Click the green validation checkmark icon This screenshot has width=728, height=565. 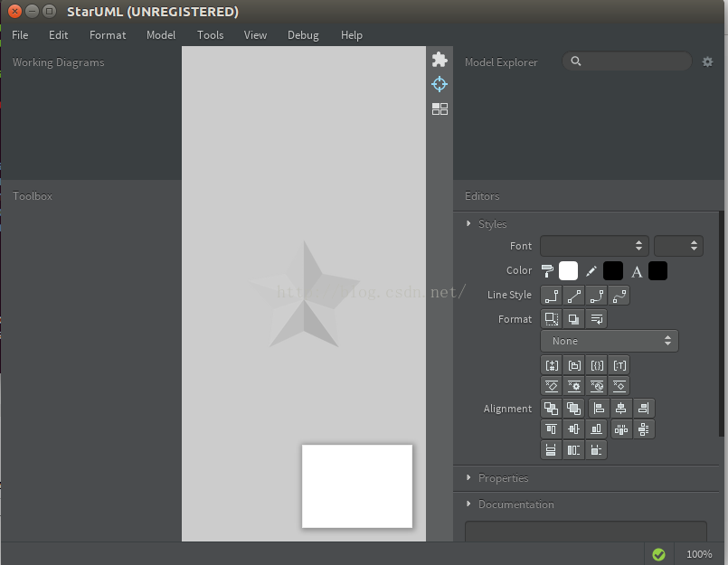658,554
